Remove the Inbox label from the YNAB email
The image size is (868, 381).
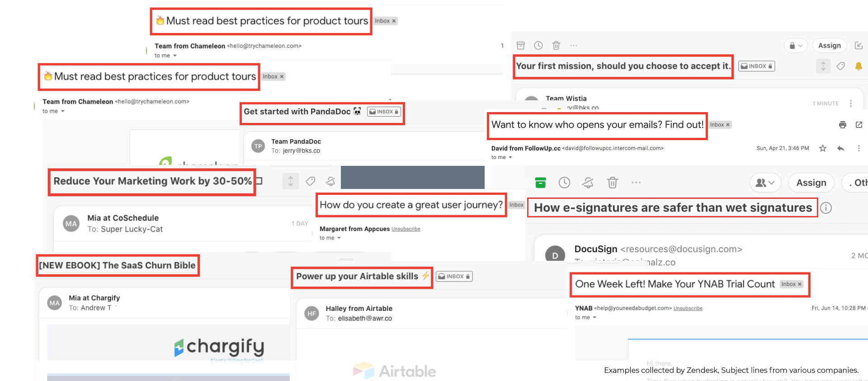(x=800, y=284)
